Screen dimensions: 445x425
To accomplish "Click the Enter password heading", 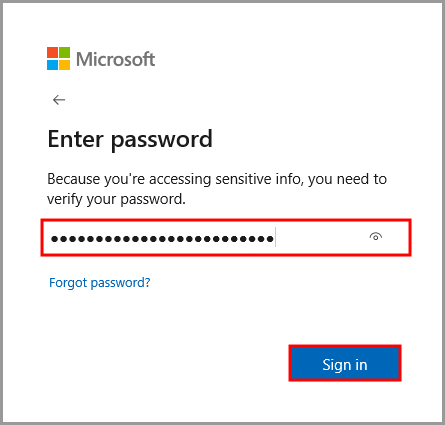I will point(130,139).
